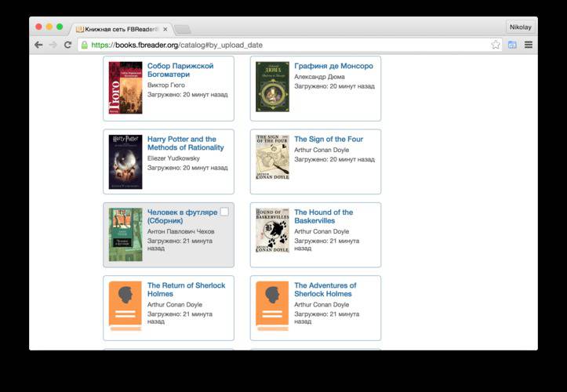The width and height of the screenshot is (567, 392).
Task: Open the placeholder cover of The Return of Sherlock Holmes
Action: click(125, 306)
